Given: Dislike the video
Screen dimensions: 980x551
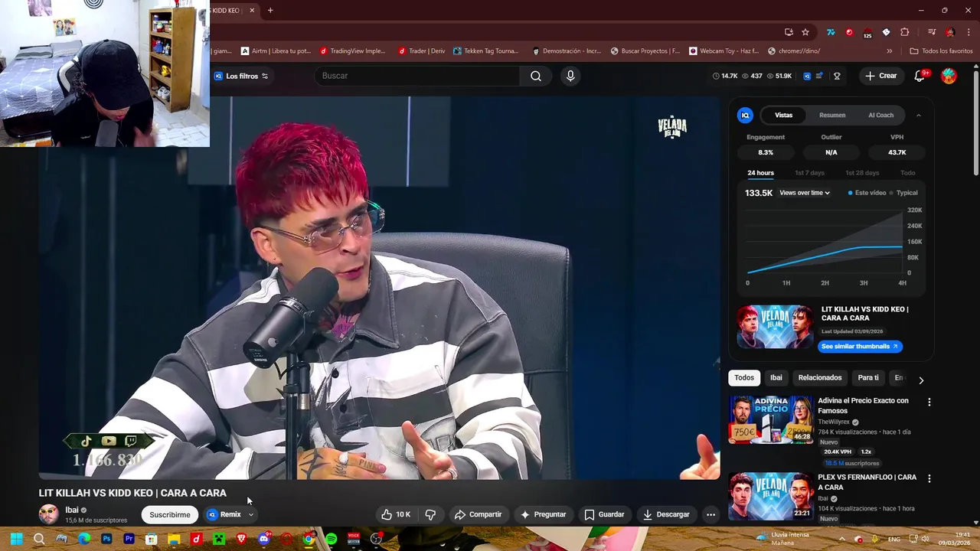Looking at the screenshot, I should 430,514.
